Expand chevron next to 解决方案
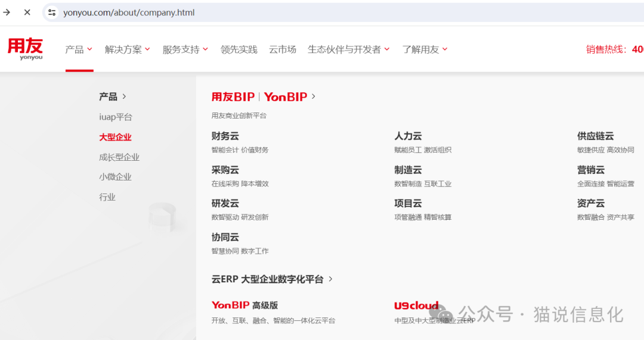This screenshot has width=644, height=340. [x=147, y=49]
